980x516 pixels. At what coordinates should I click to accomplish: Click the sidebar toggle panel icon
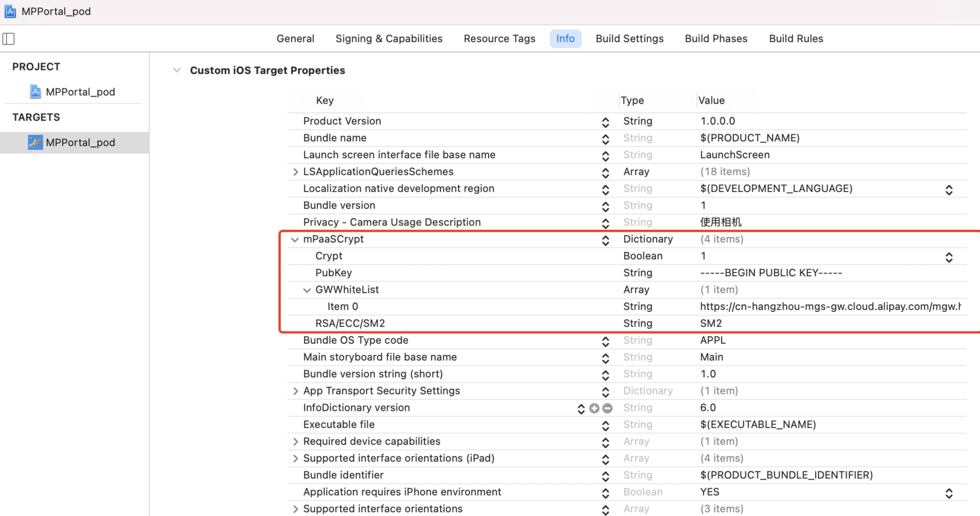[8, 38]
